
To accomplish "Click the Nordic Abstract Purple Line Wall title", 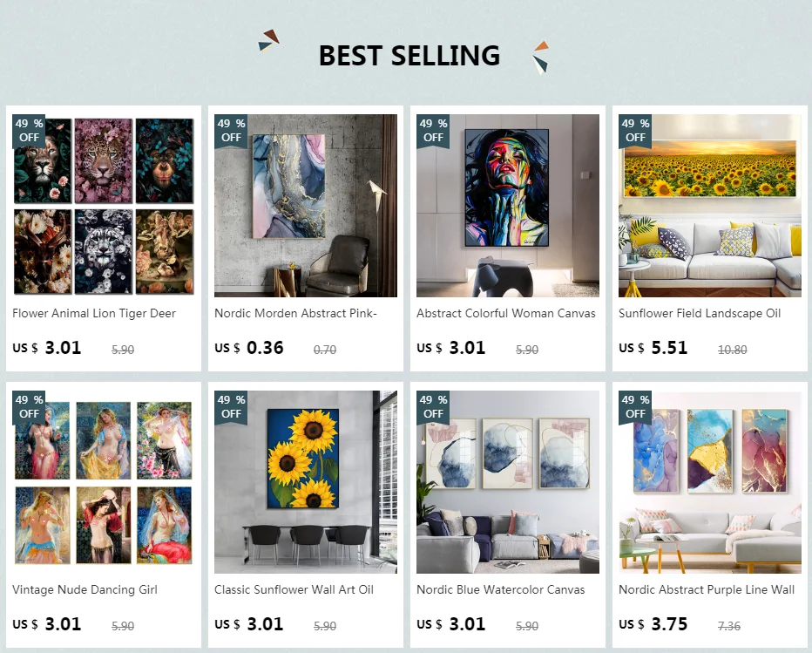I will point(707,589).
